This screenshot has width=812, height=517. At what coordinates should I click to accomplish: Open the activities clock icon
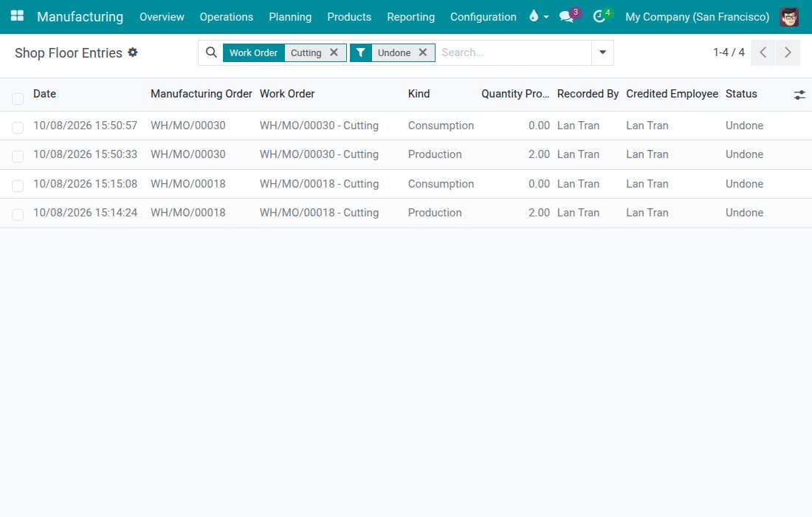pos(599,17)
